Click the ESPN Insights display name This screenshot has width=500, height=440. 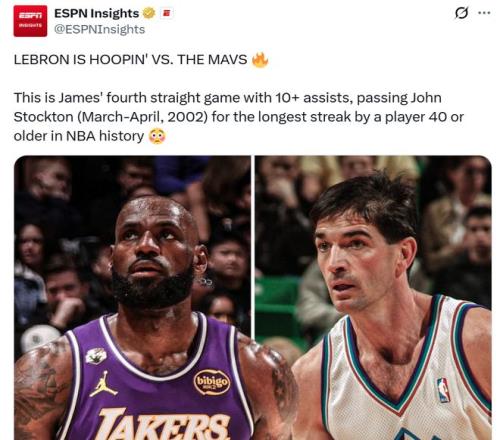pyautogui.click(x=96, y=13)
